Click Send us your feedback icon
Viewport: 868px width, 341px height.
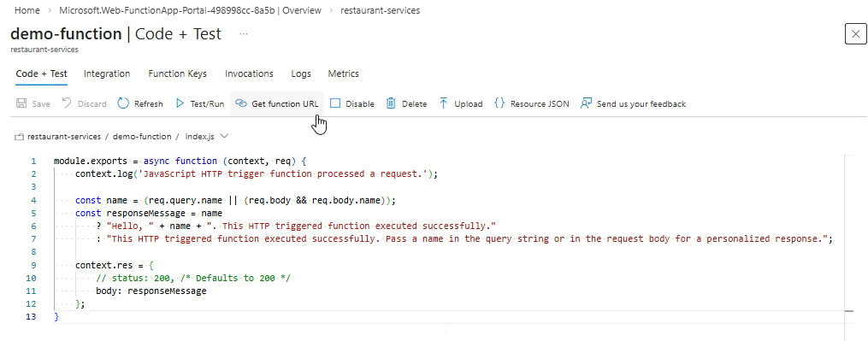pyautogui.click(x=587, y=103)
